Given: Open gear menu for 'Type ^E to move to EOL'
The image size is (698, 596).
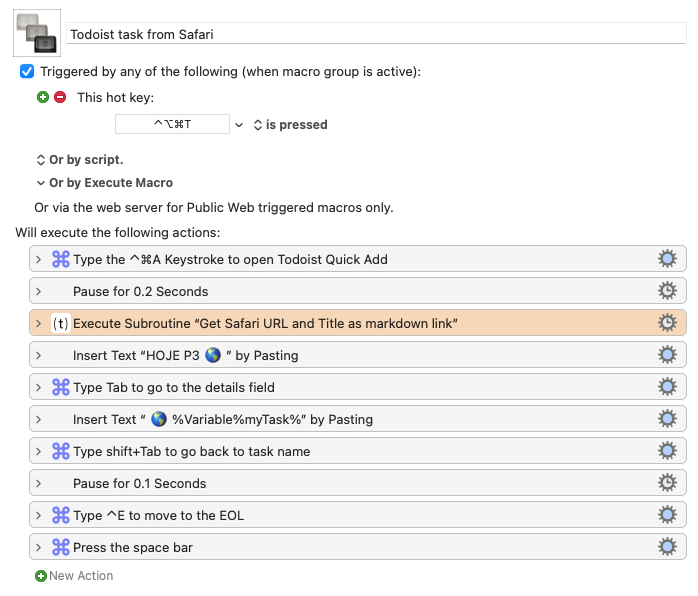Looking at the screenshot, I should (x=667, y=515).
